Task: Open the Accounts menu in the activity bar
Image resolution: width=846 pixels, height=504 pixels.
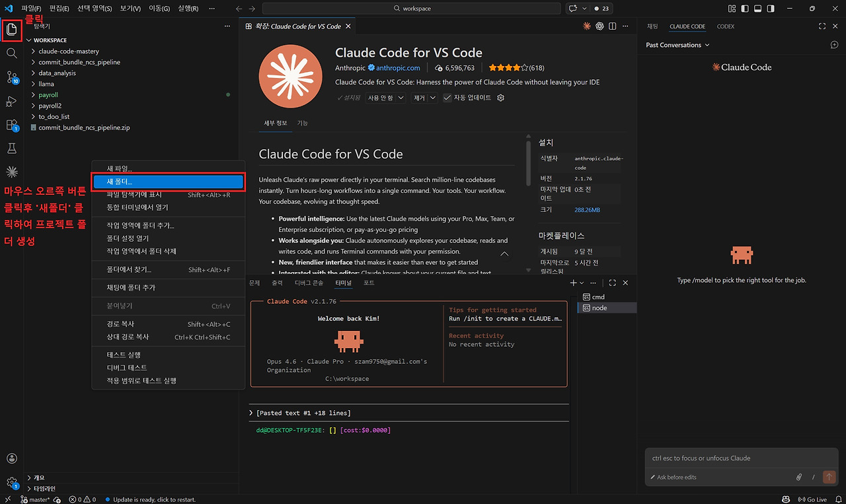Action: tap(11, 458)
